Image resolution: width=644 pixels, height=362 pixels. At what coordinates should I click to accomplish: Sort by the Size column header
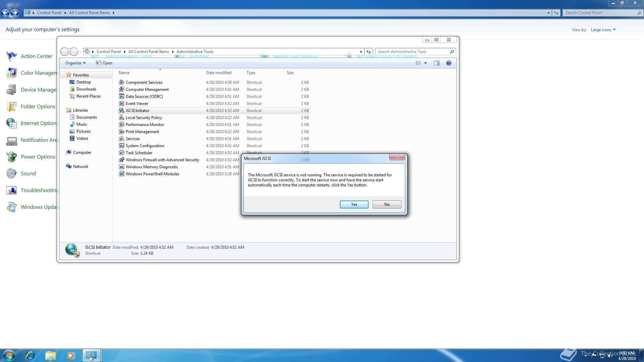(x=298, y=73)
